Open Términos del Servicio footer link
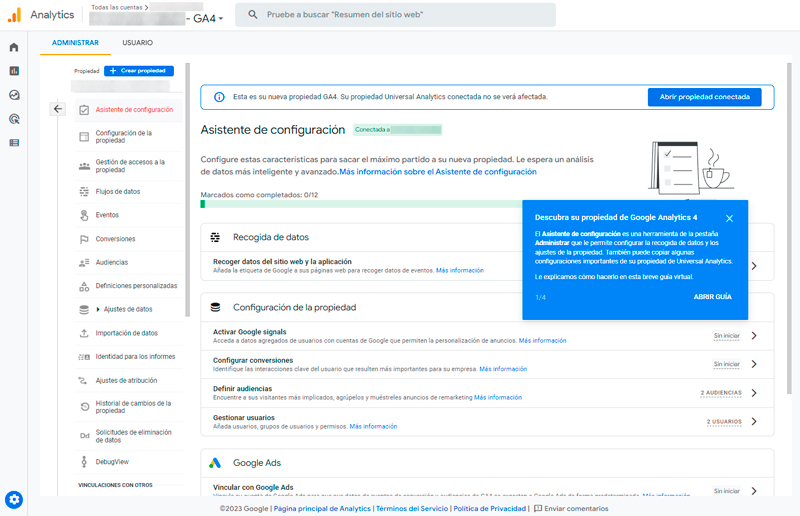Image resolution: width=800 pixels, height=516 pixels. pos(412,509)
